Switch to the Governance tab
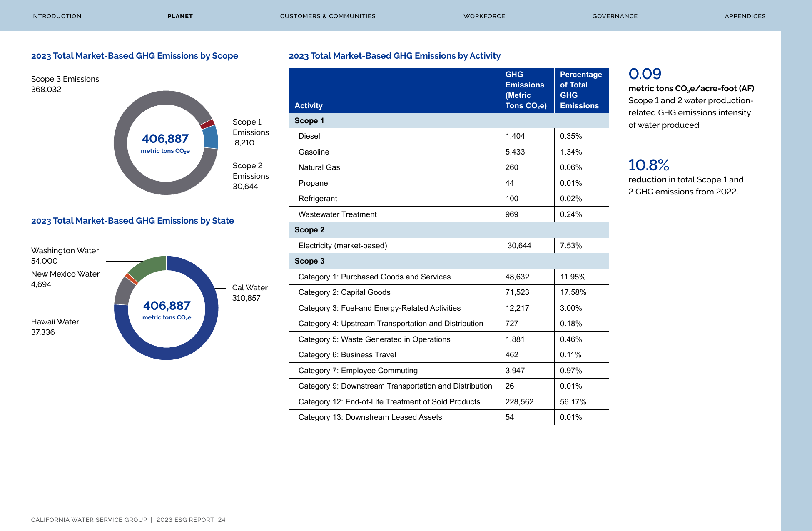The height and width of the screenshot is (531, 812). (615, 16)
